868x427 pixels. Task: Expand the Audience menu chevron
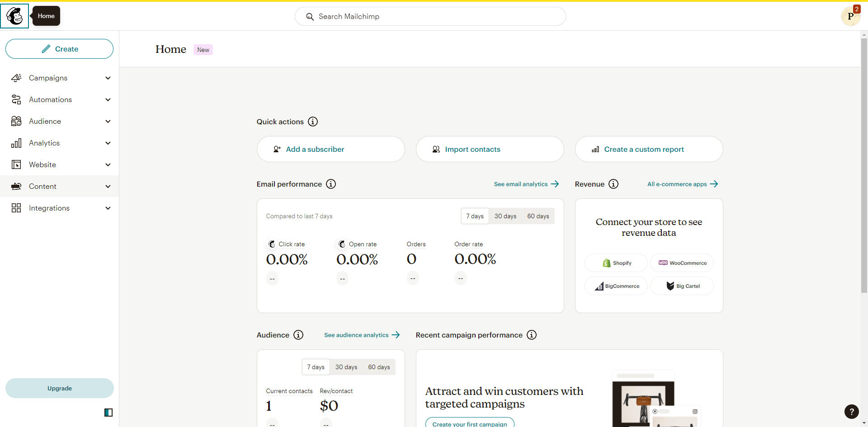click(x=108, y=121)
